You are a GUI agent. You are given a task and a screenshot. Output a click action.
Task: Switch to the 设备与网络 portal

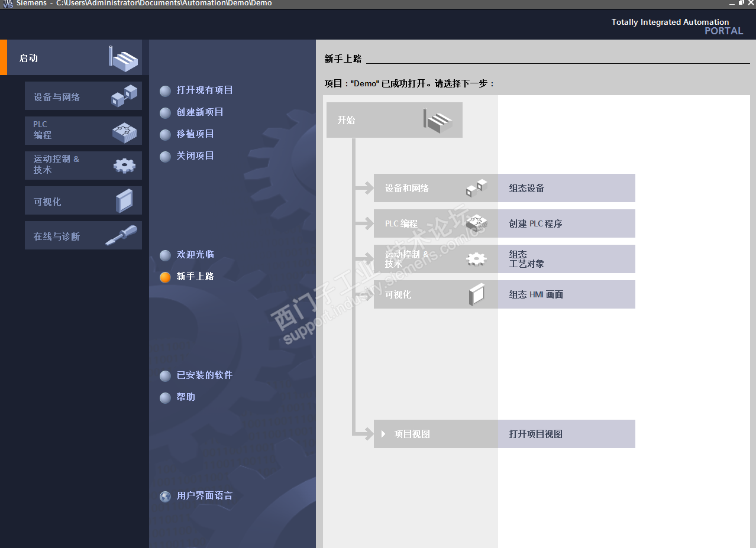(83, 96)
